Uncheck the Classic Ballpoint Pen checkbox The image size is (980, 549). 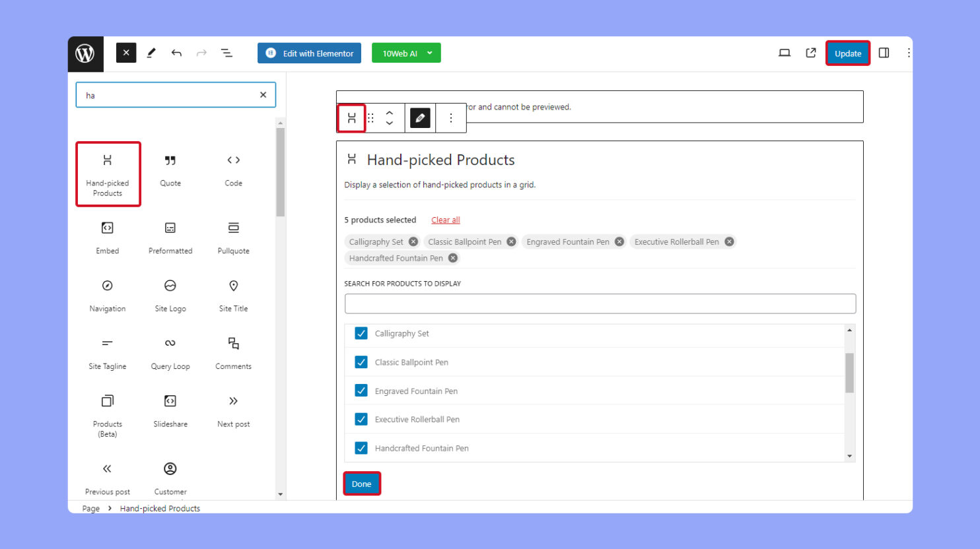coord(361,362)
